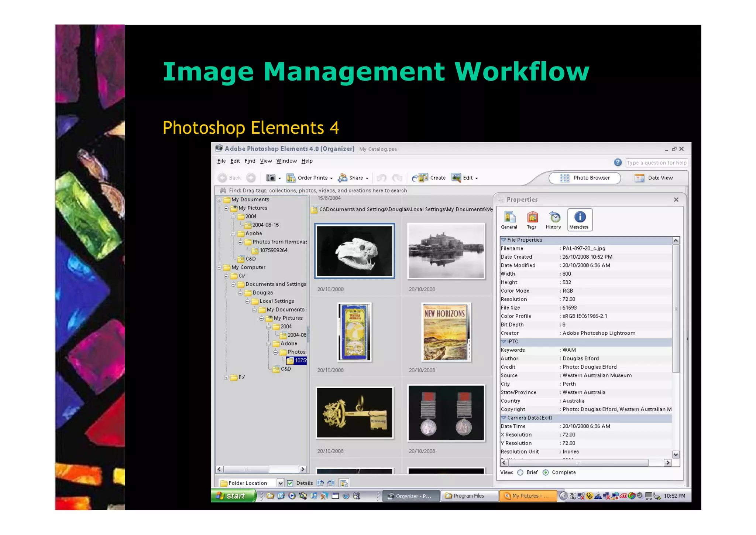Expand the F:/ drive node

point(226,378)
